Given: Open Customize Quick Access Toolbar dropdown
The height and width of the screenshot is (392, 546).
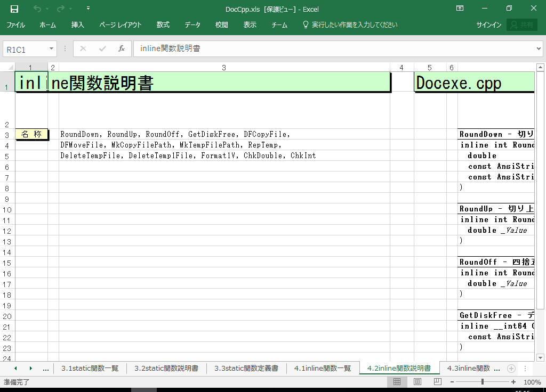Looking at the screenshot, I should tap(88, 9).
